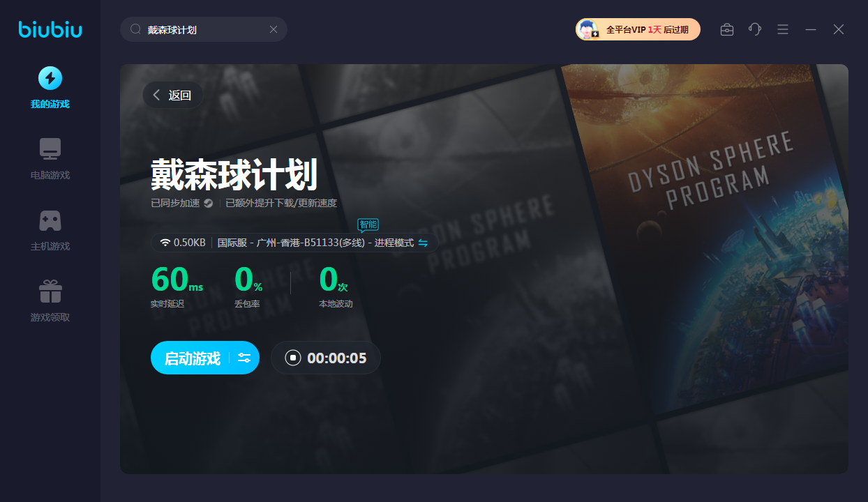
Task: Open game gift claim icon
Action: [x=50, y=291]
